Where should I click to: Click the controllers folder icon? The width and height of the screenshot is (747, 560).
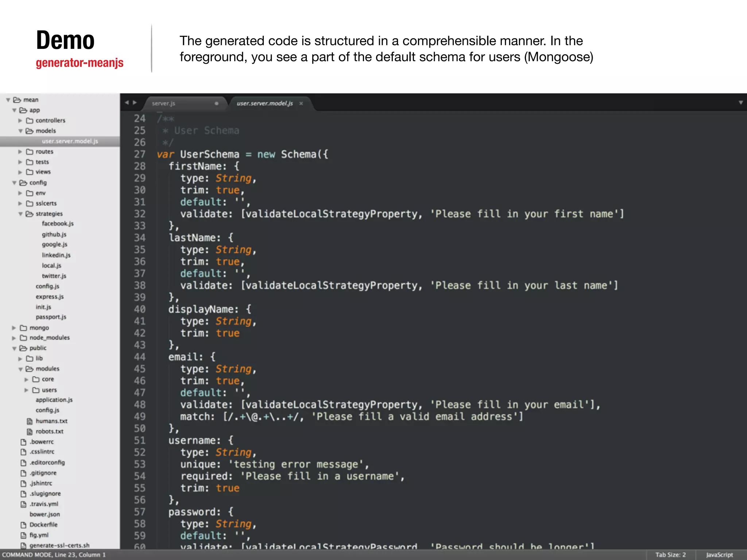point(30,121)
